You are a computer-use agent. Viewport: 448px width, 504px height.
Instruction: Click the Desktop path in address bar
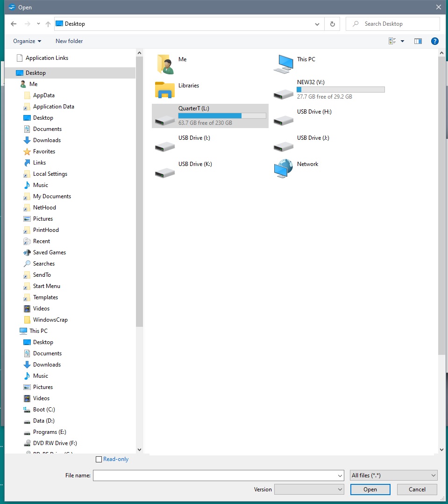(75, 24)
